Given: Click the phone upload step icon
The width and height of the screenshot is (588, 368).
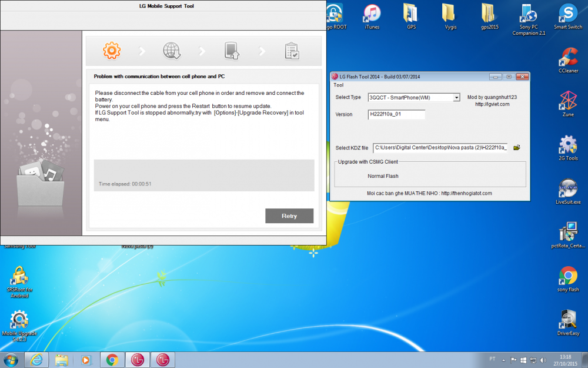Looking at the screenshot, I should (x=232, y=51).
